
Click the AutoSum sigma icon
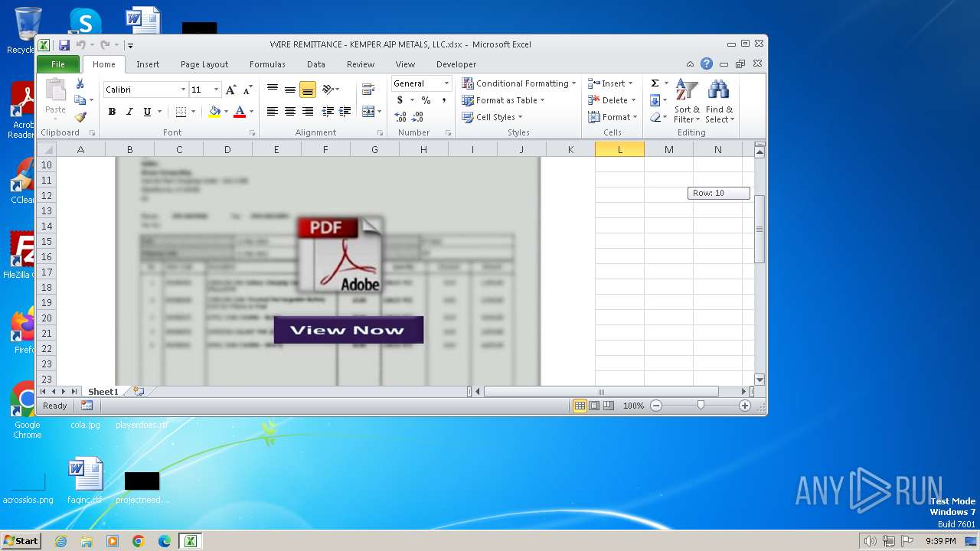[x=655, y=83]
